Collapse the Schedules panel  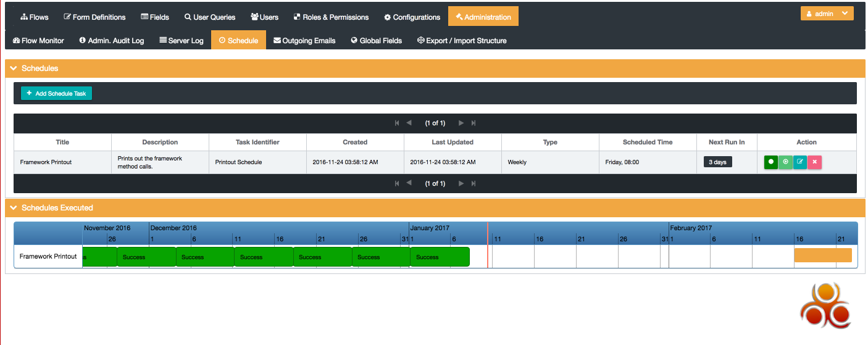tap(13, 68)
